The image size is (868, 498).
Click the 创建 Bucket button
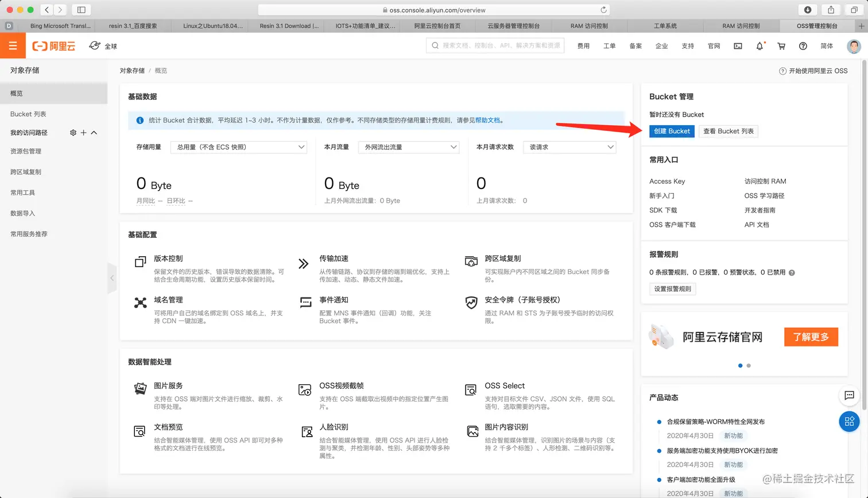[672, 132]
